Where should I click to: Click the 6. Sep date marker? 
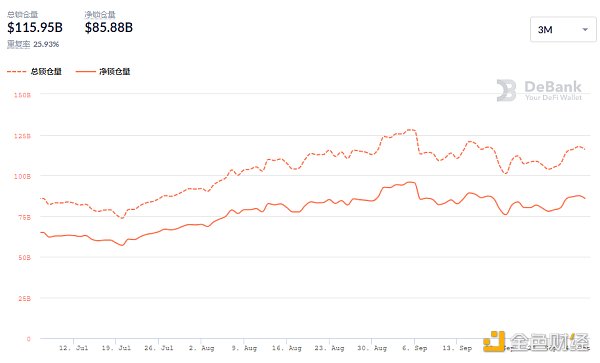coord(414,348)
